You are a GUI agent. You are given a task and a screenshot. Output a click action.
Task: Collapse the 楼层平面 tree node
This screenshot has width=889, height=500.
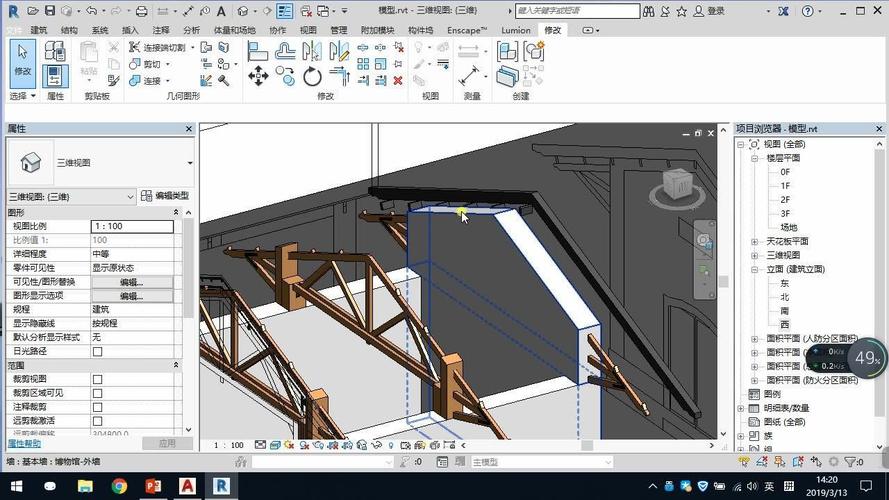[755, 158]
